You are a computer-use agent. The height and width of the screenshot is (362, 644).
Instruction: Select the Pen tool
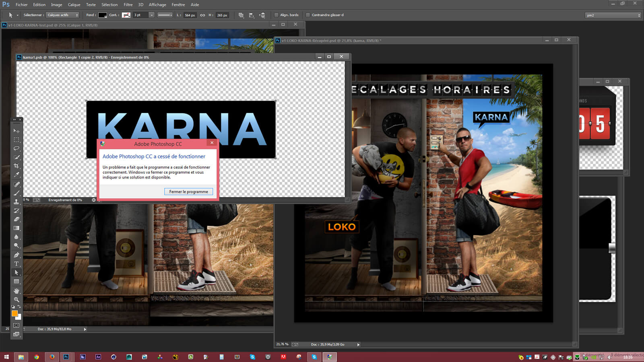tap(17, 255)
